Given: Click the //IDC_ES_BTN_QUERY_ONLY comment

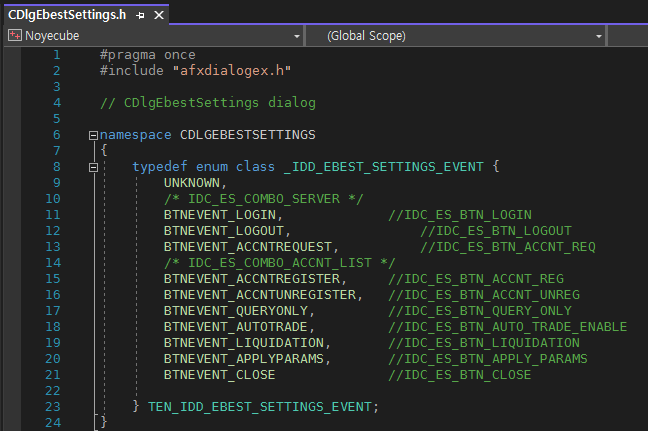Looking at the screenshot, I should click(x=480, y=311).
